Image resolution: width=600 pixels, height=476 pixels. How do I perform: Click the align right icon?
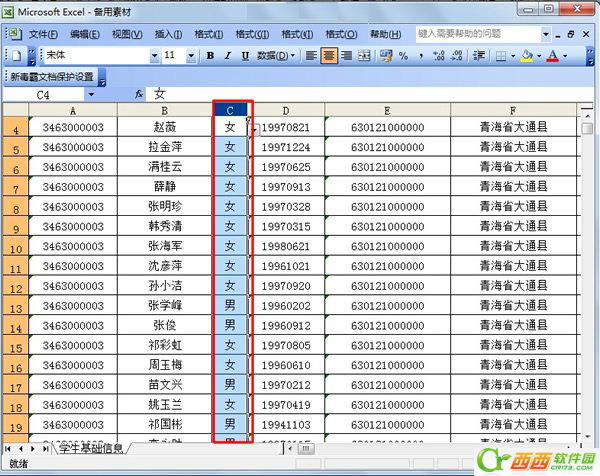(x=346, y=56)
